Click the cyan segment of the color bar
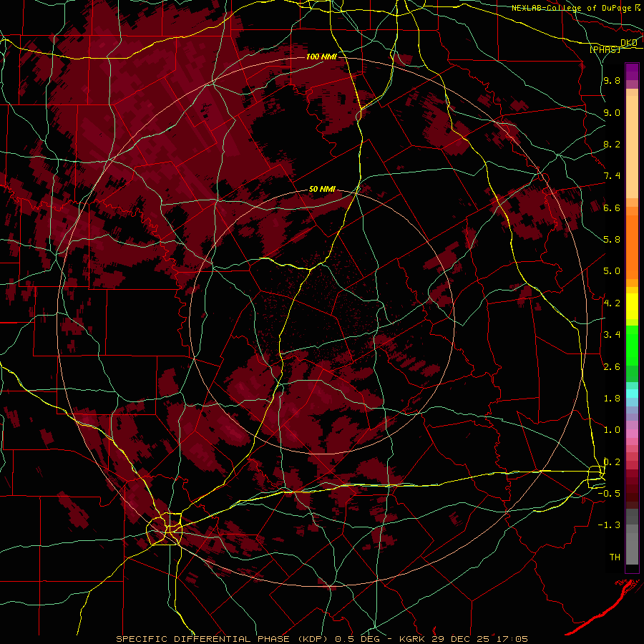 [632, 394]
